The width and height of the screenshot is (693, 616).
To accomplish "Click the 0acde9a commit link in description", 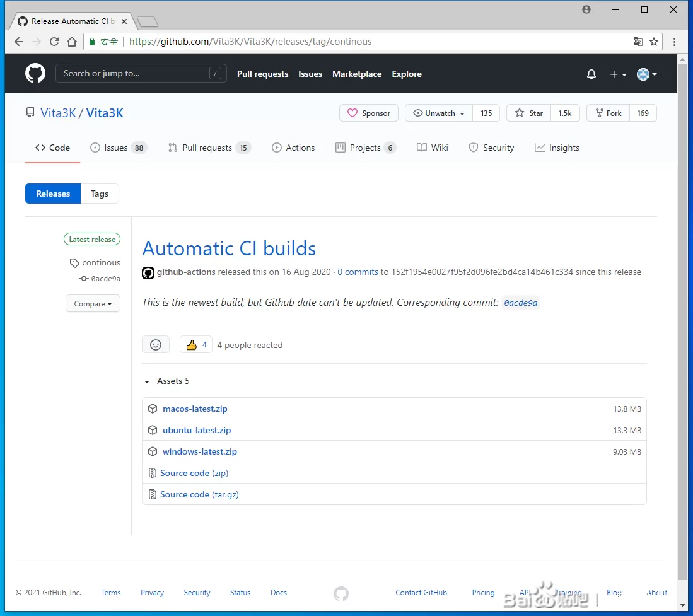I will [x=521, y=303].
